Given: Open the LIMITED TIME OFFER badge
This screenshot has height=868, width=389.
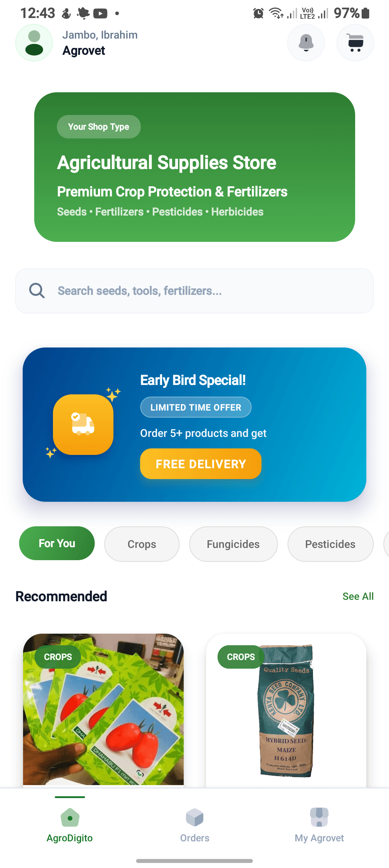Looking at the screenshot, I should coord(196,407).
